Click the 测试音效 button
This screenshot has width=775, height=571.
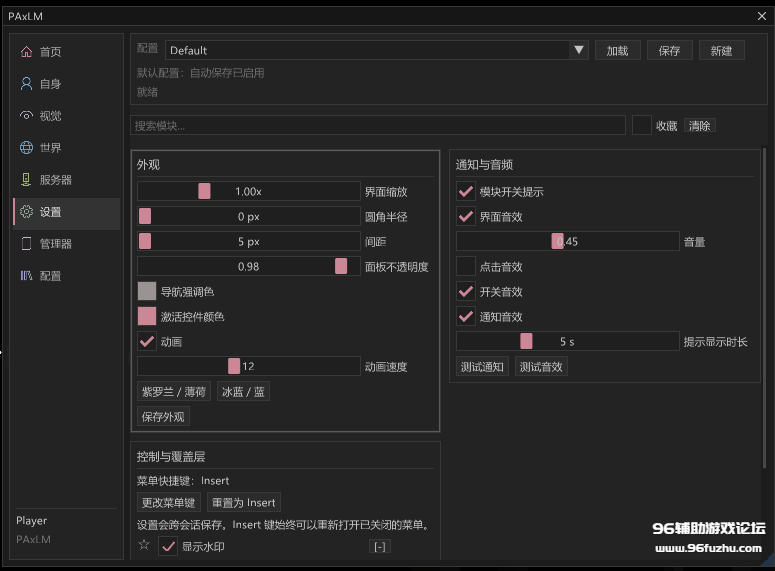click(541, 367)
